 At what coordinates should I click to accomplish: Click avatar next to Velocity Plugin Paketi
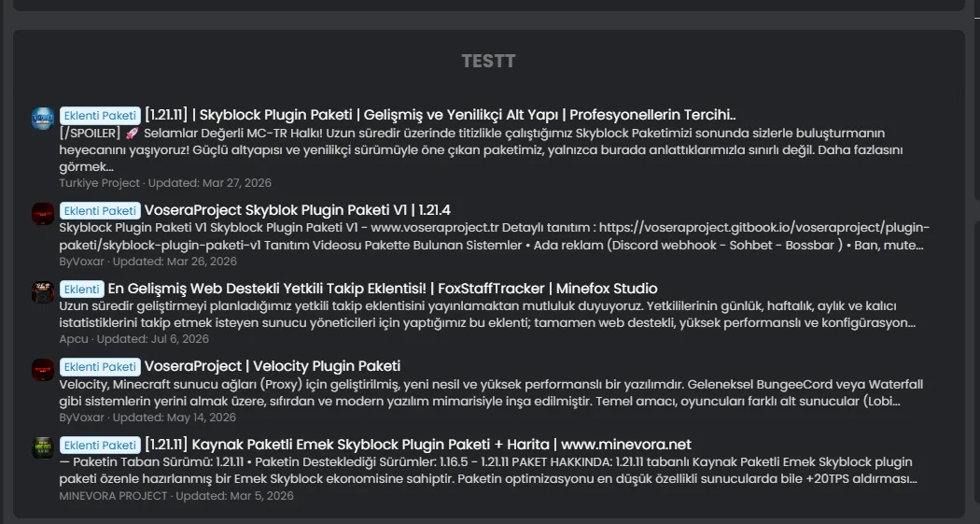coord(43,370)
